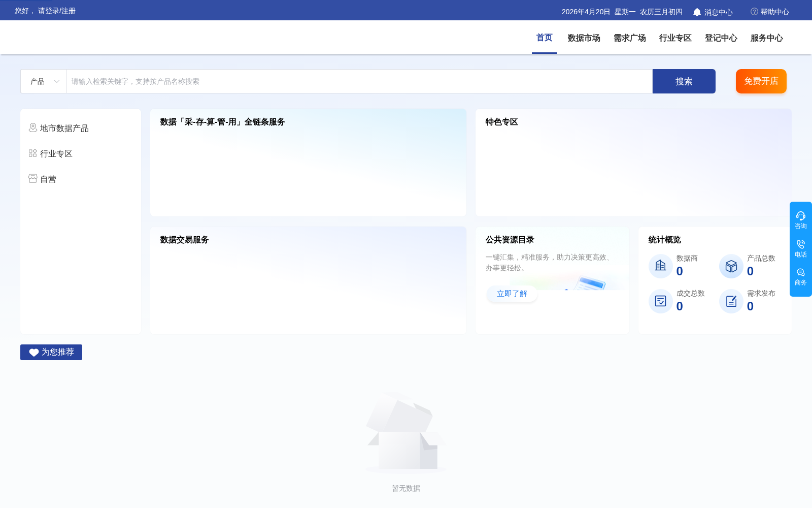812x508 pixels.
Task: Open the 数据交易服务 card
Action: point(308,280)
